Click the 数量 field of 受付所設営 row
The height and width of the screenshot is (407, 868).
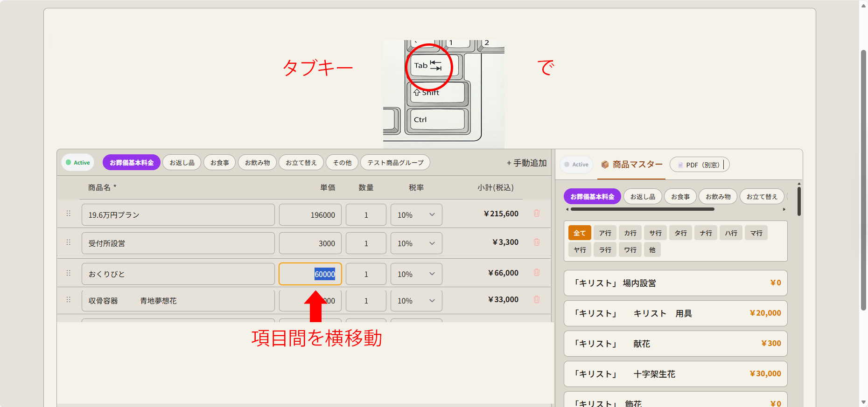[x=366, y=243]
